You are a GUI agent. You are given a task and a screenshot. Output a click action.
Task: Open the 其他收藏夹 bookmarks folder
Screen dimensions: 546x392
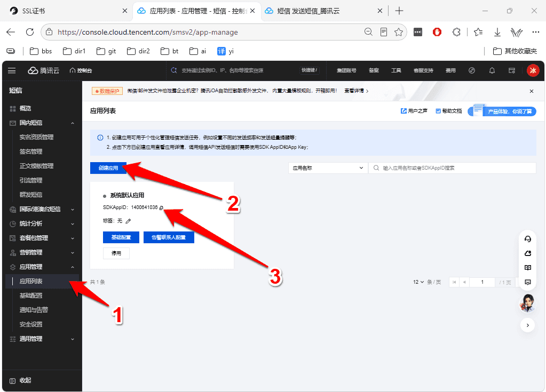click(515, 52)
